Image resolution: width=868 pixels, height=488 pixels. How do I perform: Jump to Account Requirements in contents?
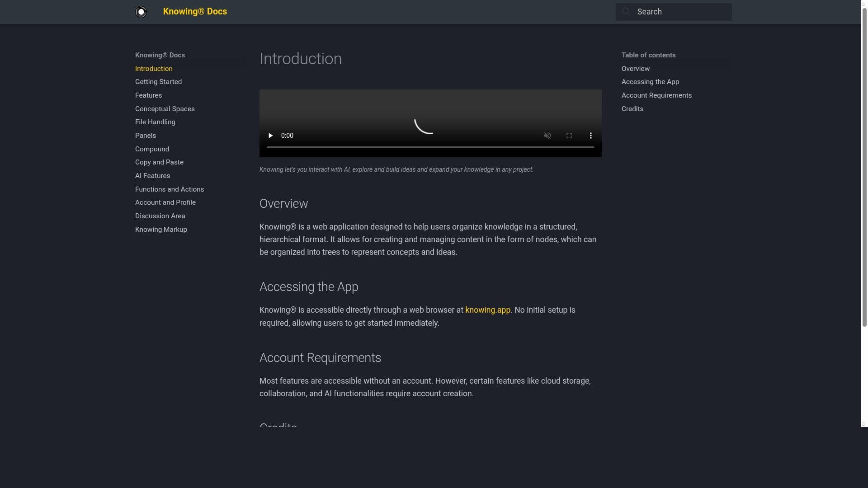coord(656,95)
